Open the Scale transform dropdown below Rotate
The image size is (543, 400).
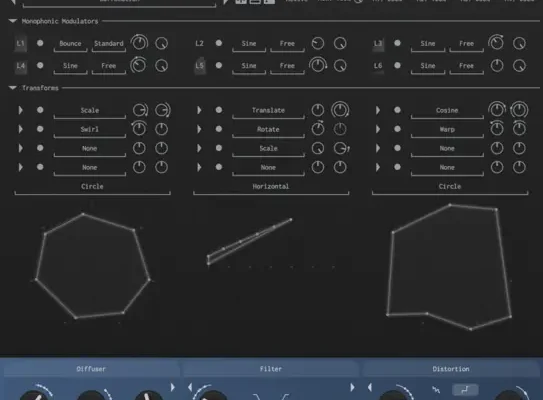[268, 149]
